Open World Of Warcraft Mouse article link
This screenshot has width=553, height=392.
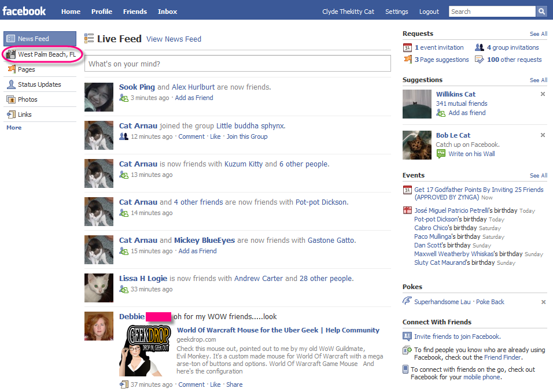[x=278, y=330]
